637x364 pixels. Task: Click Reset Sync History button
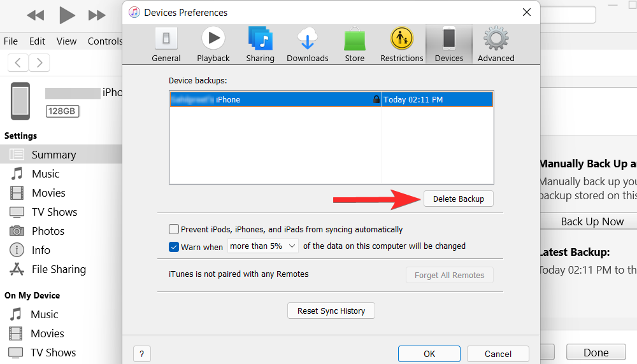[331, 311]
